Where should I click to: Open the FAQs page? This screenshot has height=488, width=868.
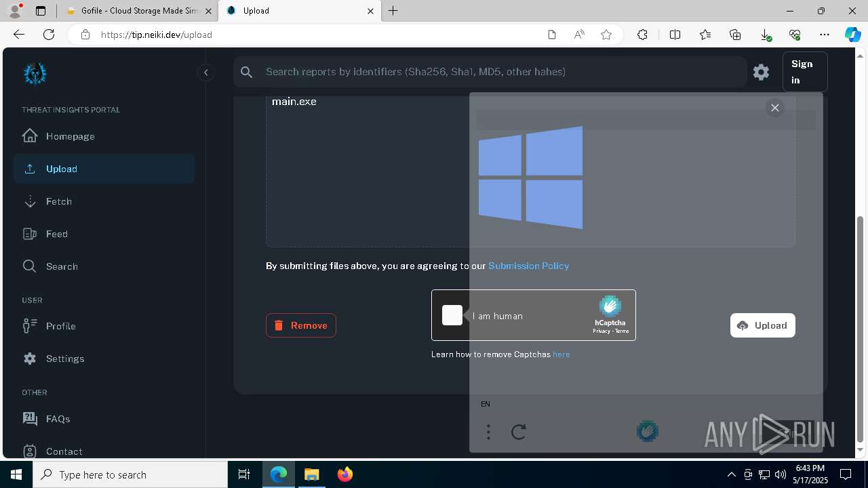[104, 419]
